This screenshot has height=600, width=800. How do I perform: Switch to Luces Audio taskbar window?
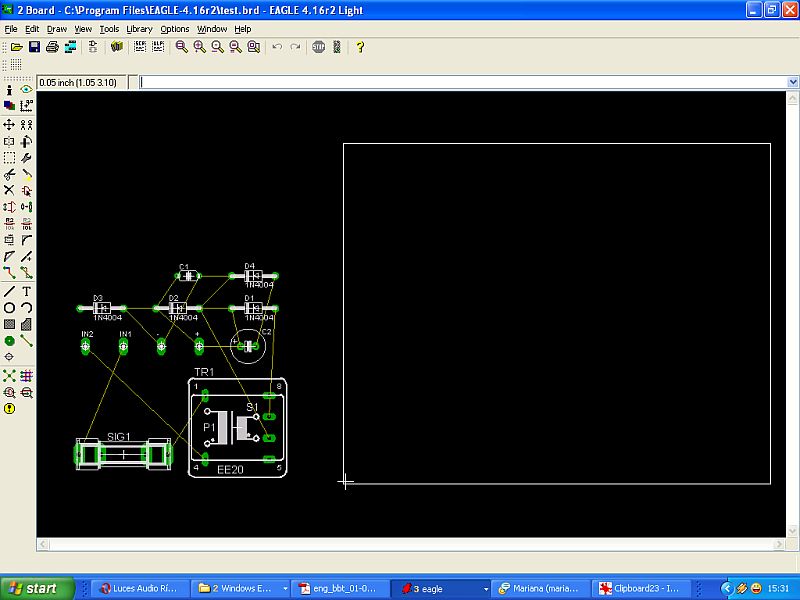coord(140,588)
